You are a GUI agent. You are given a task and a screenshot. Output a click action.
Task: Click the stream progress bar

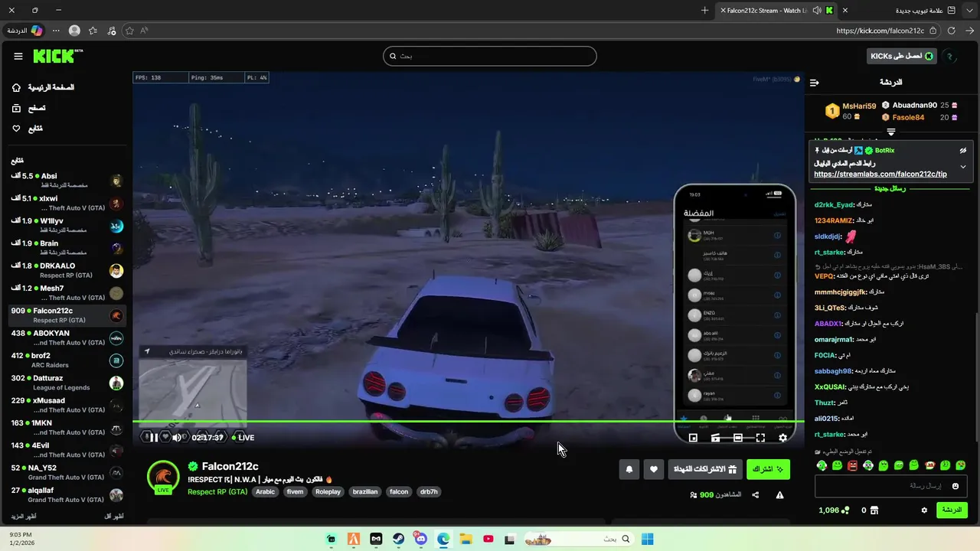469,422
